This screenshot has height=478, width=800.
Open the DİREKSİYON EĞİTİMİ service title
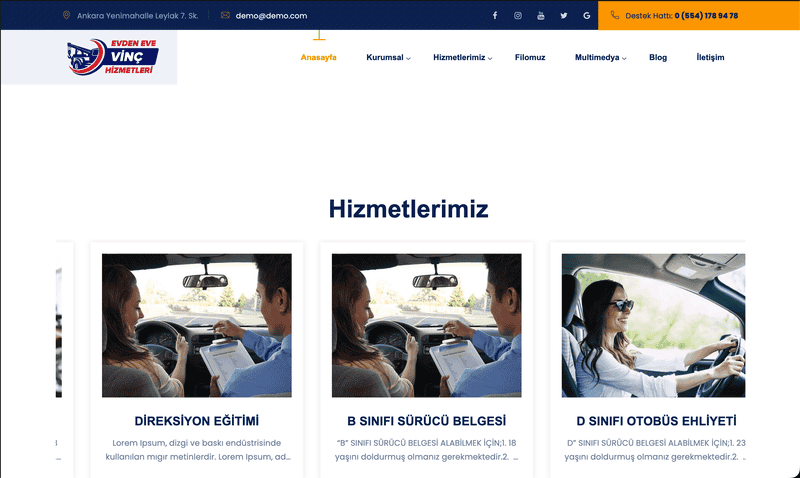pyautogui.click(x=197, y=421)
